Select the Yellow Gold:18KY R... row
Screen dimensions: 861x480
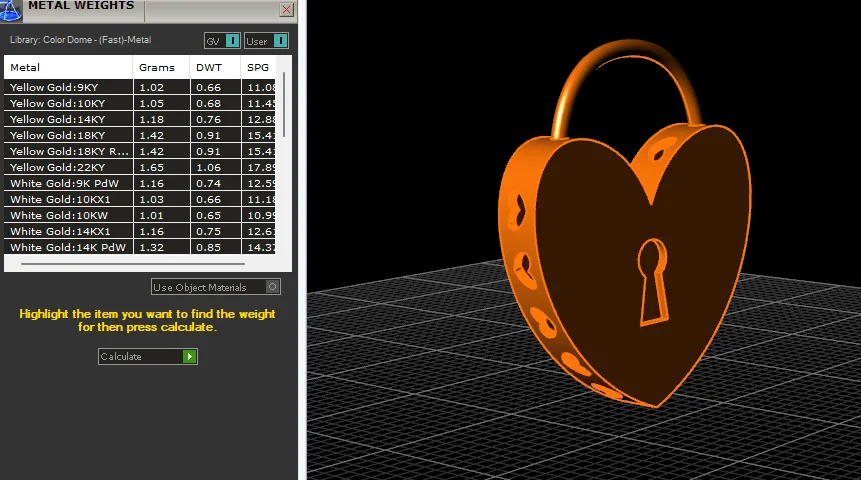coord(140,151)
